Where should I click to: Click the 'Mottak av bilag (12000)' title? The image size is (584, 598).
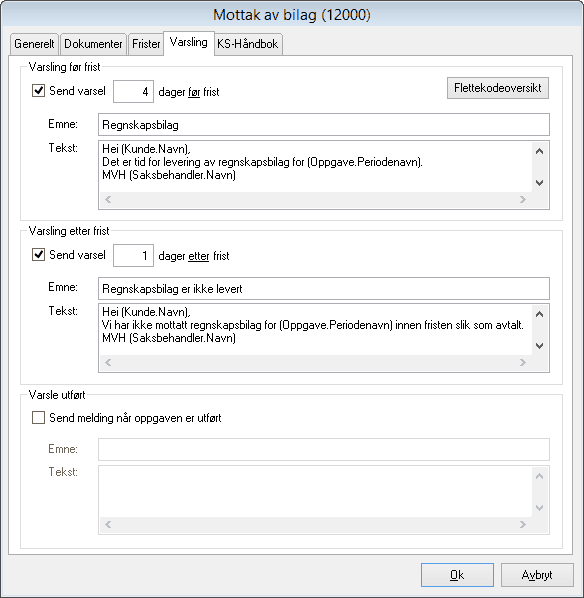click(x=292, y=15)
